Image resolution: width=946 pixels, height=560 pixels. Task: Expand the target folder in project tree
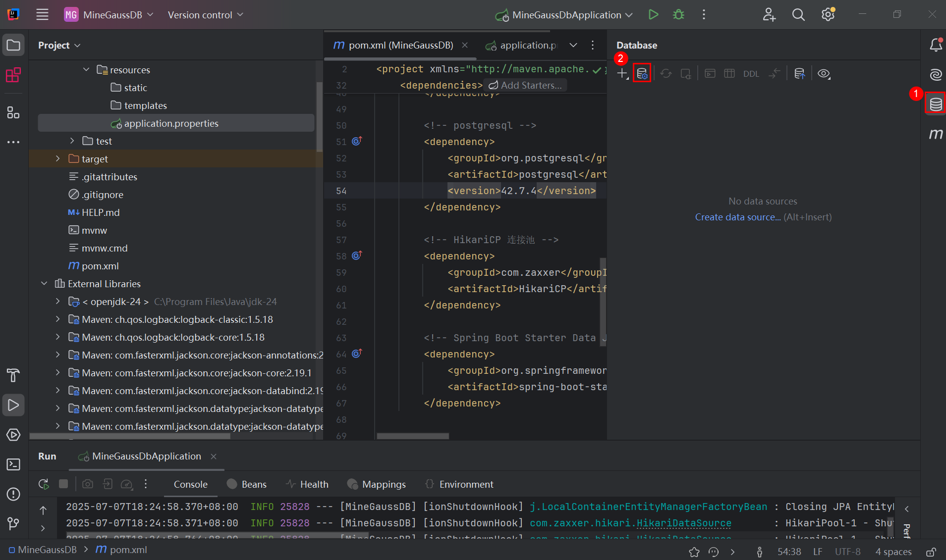point(58,159)
